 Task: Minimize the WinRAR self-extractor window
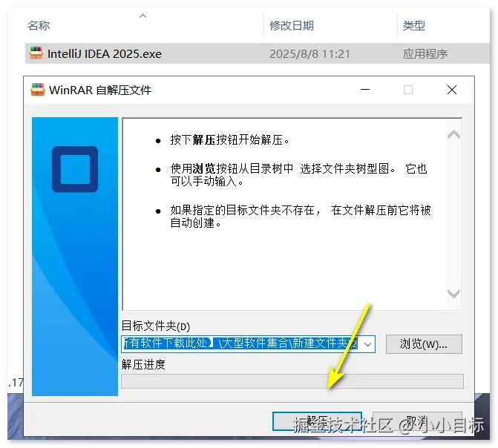coord(365,90)
